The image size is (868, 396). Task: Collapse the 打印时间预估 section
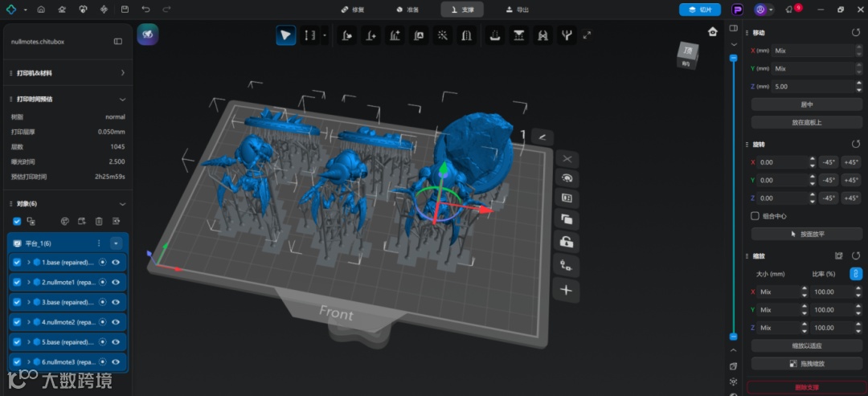tap(123, 99)
